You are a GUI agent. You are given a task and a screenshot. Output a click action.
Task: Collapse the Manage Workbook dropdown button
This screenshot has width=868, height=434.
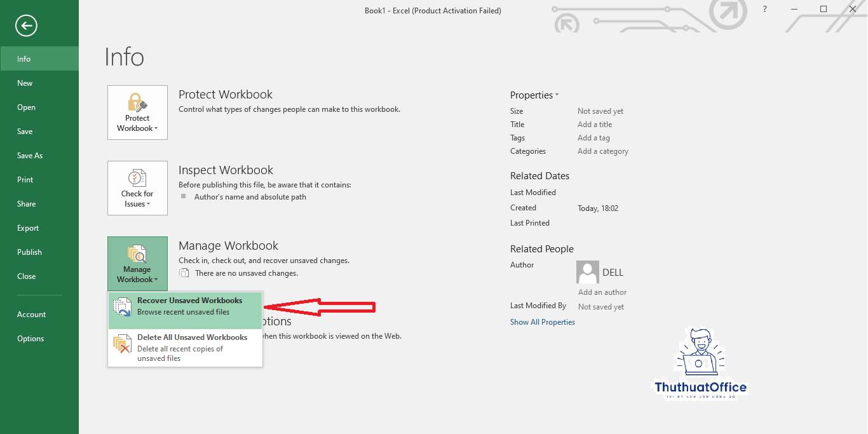pyautogui.click(x=137, y=264)
